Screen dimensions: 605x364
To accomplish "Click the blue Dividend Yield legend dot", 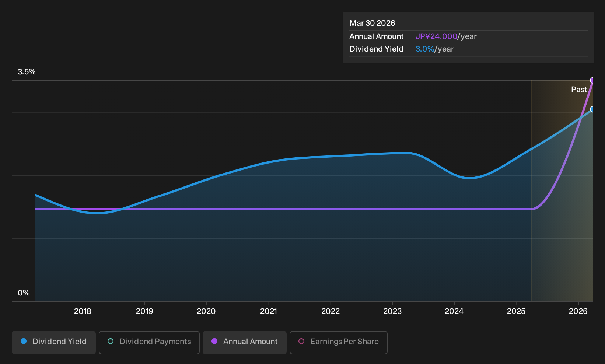I will point(24,341).
